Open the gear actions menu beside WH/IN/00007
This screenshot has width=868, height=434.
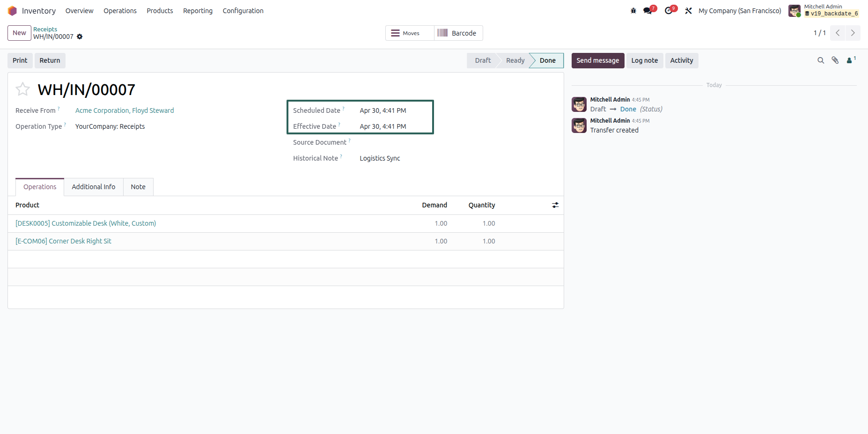[80, 37]
